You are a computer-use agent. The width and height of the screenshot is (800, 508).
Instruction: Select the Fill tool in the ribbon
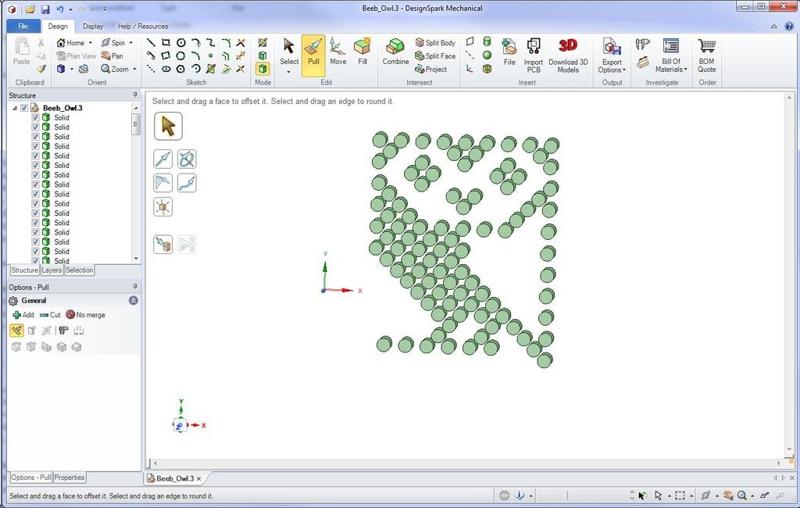tap(362, 51)
